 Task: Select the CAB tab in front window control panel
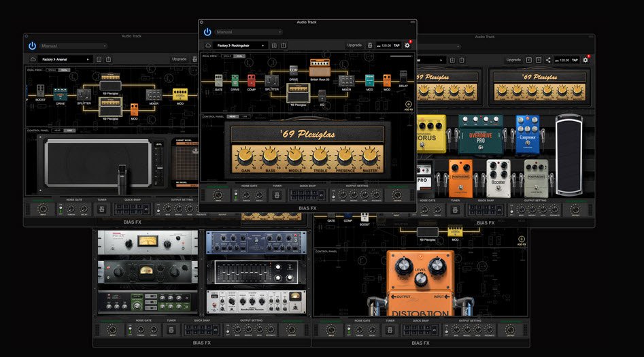pos(244,116)
